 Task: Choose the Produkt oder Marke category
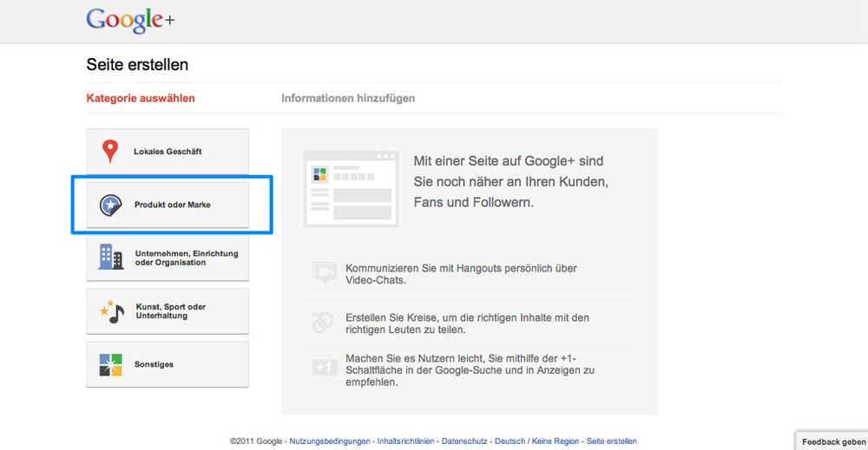[x=168, y=205]
